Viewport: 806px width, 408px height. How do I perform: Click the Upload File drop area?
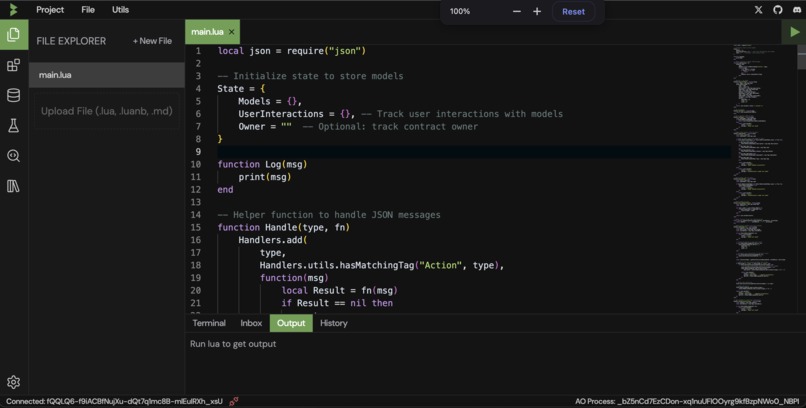pos(106,111)
